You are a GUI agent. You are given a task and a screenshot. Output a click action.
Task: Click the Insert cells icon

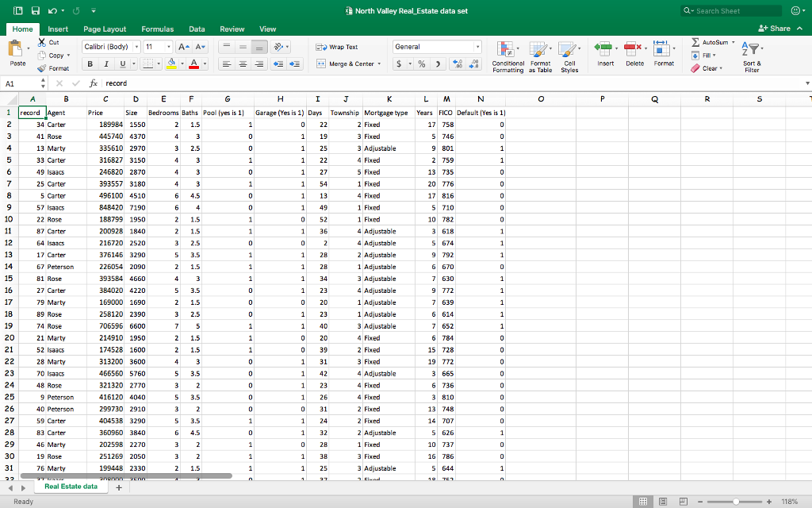[x=603, y=49]
